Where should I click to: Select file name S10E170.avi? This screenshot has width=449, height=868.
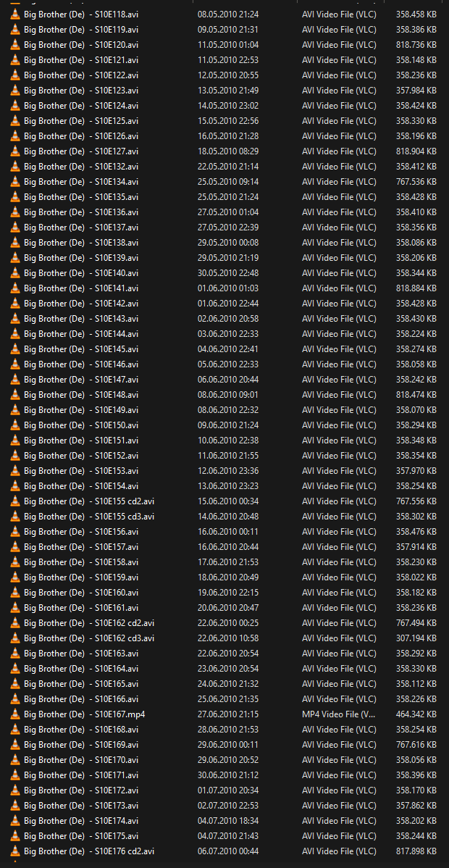pyautogui.click(x=81, y=760)
